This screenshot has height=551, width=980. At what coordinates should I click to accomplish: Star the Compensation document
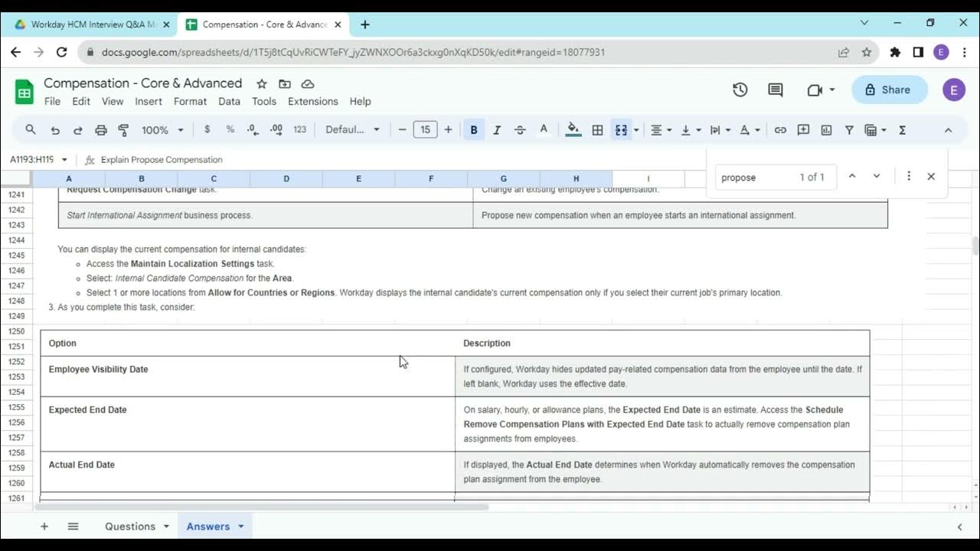[x=261, y=83]
